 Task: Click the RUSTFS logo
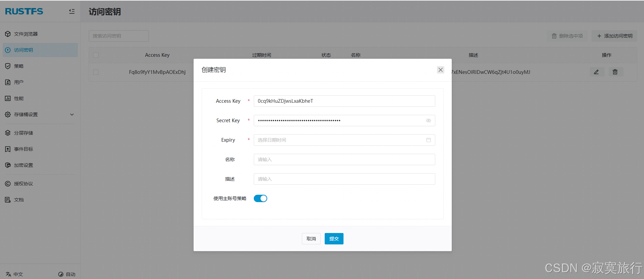pyautogui.click(x=24, y=11)
